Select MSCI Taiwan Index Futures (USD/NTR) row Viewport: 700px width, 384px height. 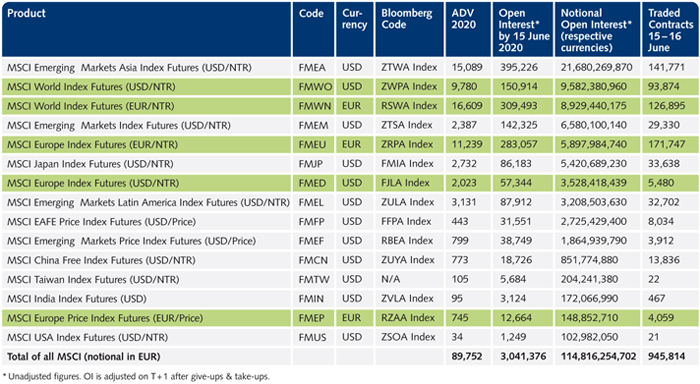click(x=350, y=280)
